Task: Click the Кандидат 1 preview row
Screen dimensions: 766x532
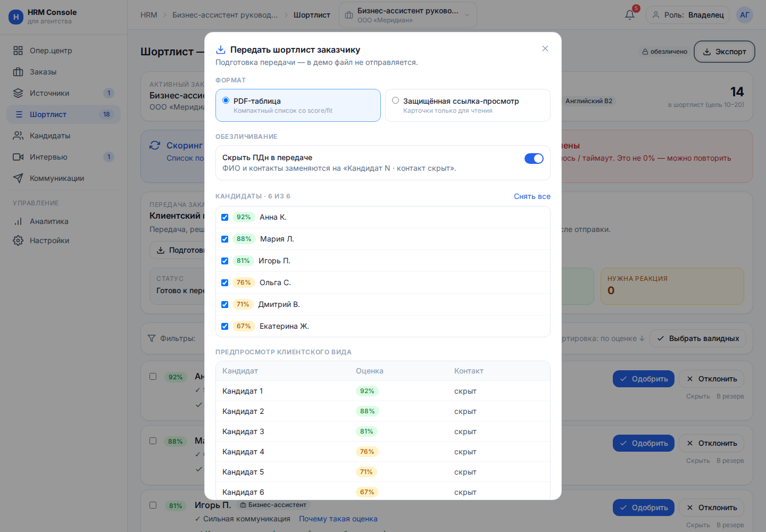Action: coord(383,391)
